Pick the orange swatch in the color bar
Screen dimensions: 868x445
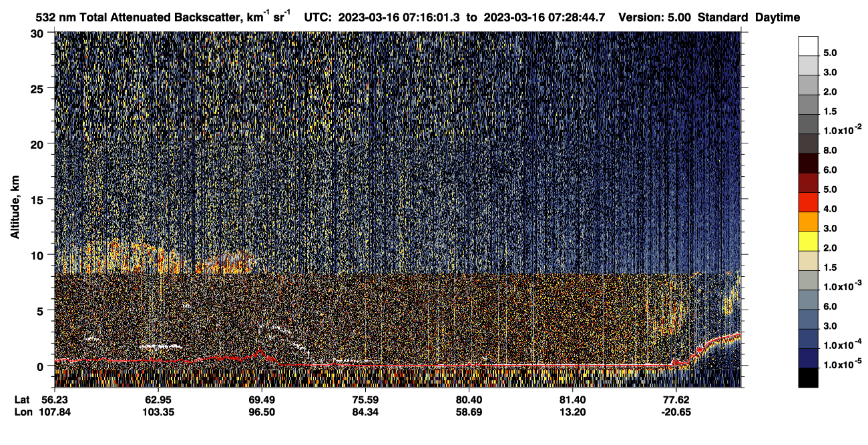808,221
